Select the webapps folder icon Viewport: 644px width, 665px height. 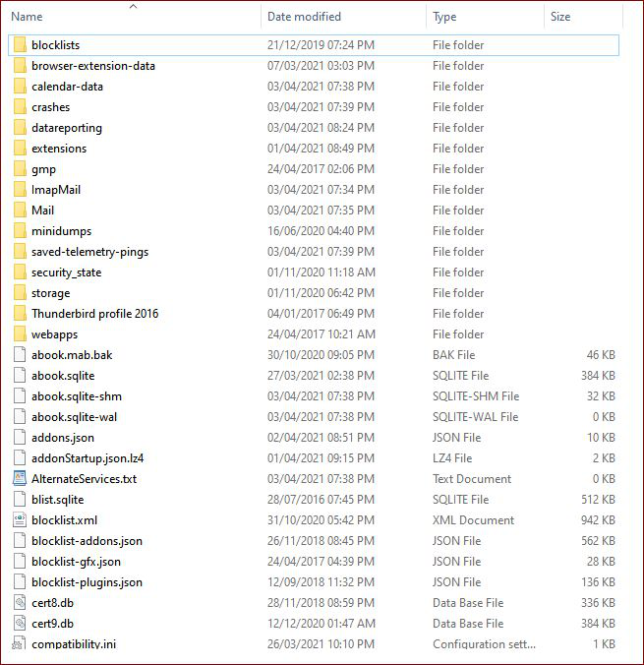point(20,334)
